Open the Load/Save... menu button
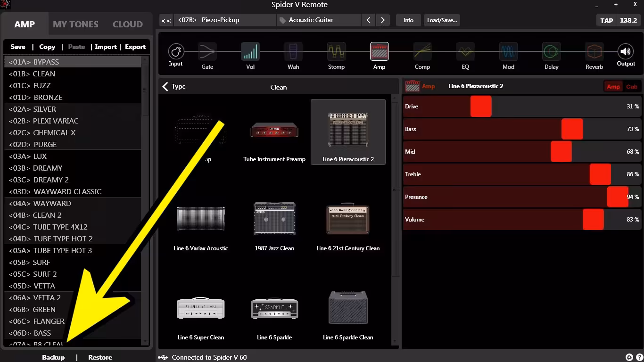This screenshot has width=644, height=362. 442,20
